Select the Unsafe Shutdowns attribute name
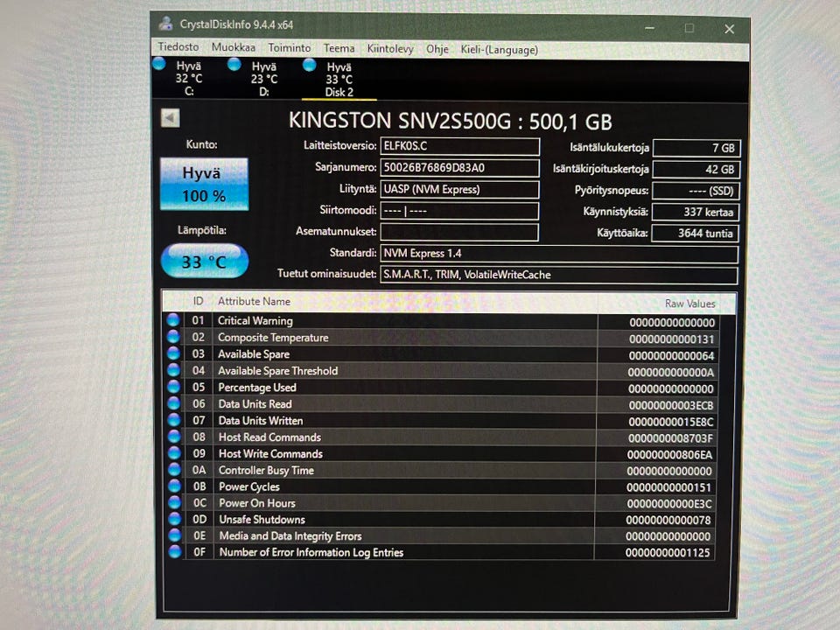 [x=262, y=520]
